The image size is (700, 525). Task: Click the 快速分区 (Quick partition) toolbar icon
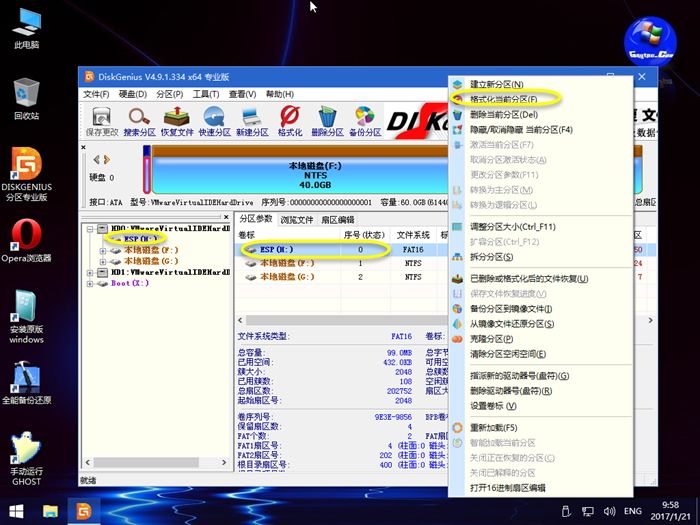pyautogui.click(x=214, y=120)
